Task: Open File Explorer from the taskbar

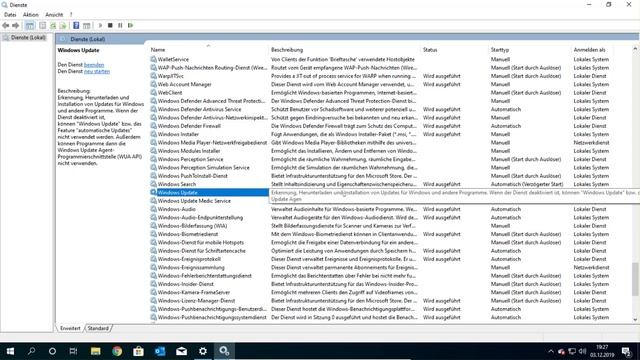Action: pos(96,351)
